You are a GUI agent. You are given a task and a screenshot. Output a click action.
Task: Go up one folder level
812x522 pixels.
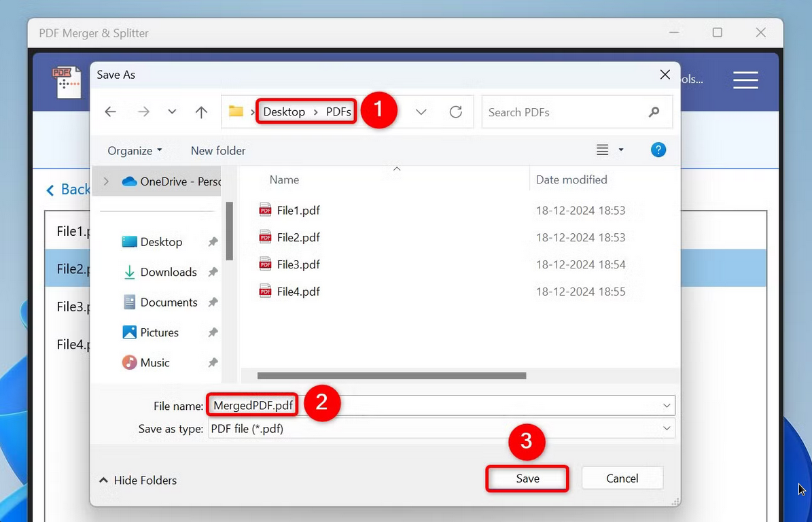[x=201, y=112]
